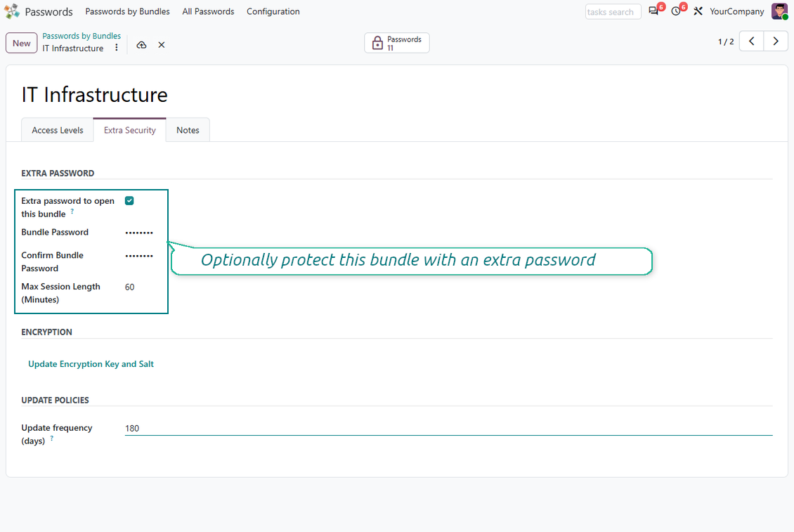The height and width of the screenshot is (532, 794).
Task: Open the user avatar menu
Action: pyautogui.click(x=779, y=11)
